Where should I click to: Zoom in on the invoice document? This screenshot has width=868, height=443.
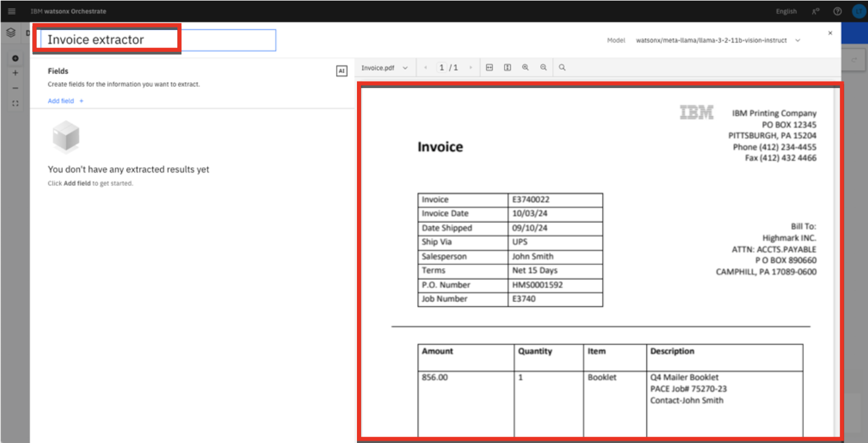tap(525, 68)
